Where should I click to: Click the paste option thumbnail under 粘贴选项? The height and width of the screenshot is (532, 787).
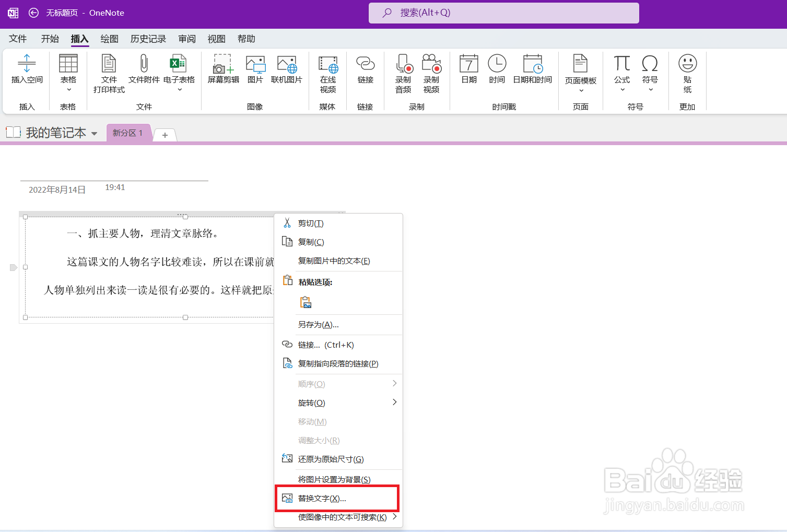pos(306,302)
